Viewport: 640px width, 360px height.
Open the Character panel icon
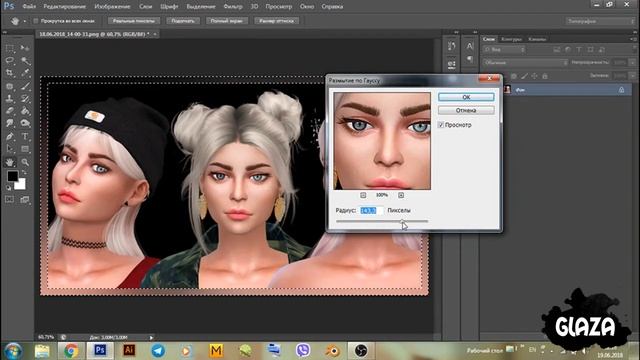tap(469, 46)
